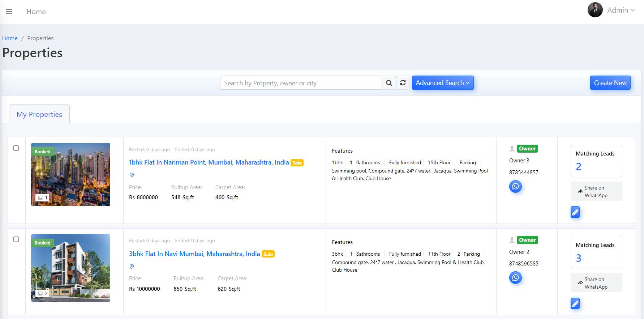Select checkbox for 1bhk Nariman Point property
644x319 pixels.
point(16,148)
